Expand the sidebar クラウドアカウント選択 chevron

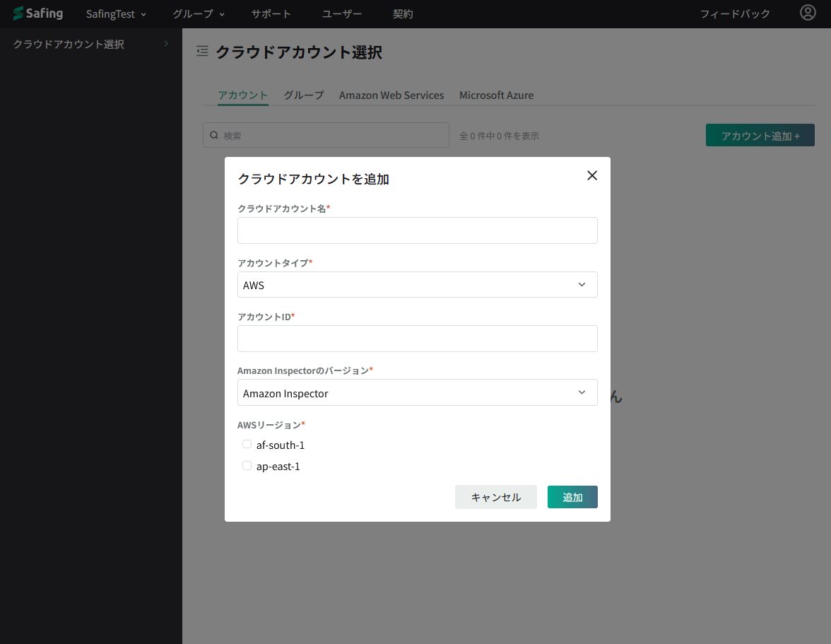tap(167, 43)
